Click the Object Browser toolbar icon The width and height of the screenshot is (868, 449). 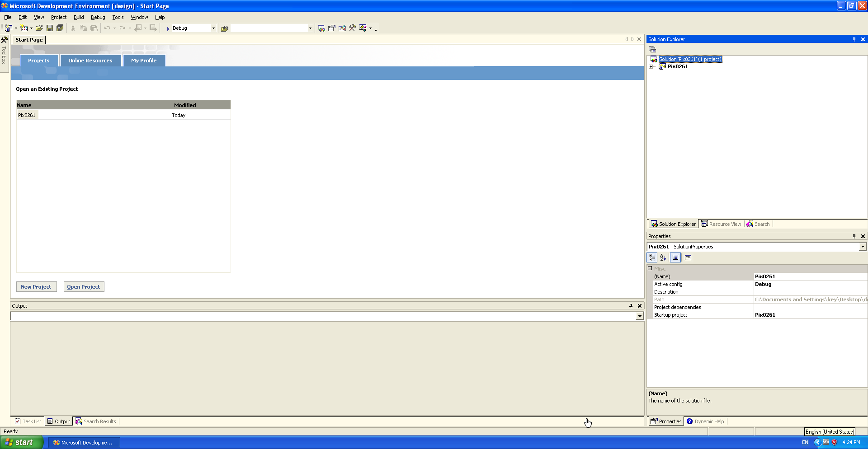(x=342, y=28)
